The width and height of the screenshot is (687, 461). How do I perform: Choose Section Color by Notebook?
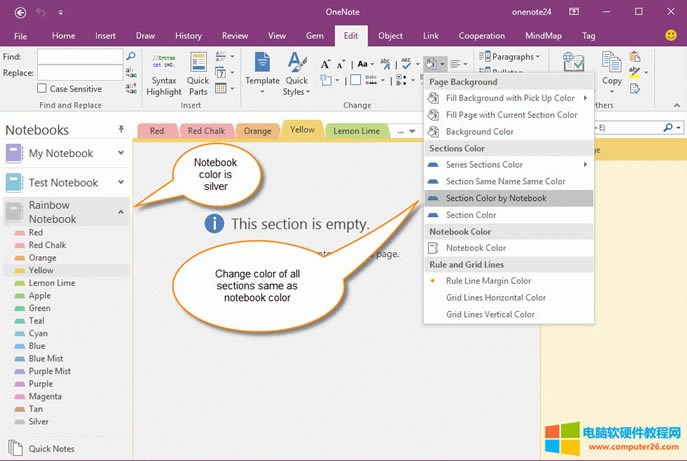(496, 198)
